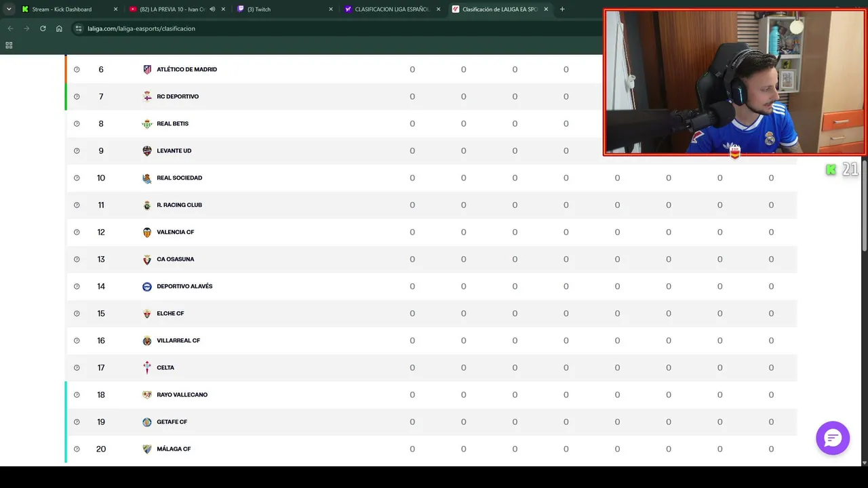868x488 pixels.
Task: Click the Getafe CF crest
Action: 147,422
